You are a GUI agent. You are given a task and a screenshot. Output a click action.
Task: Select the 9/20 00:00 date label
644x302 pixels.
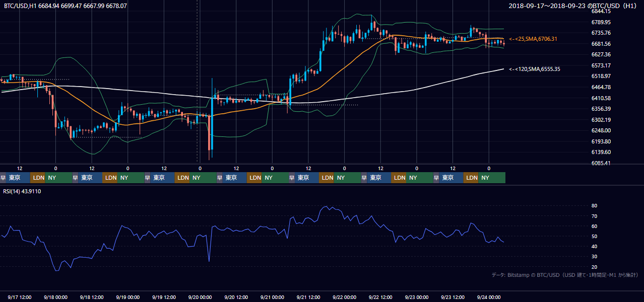pos(200,297)
